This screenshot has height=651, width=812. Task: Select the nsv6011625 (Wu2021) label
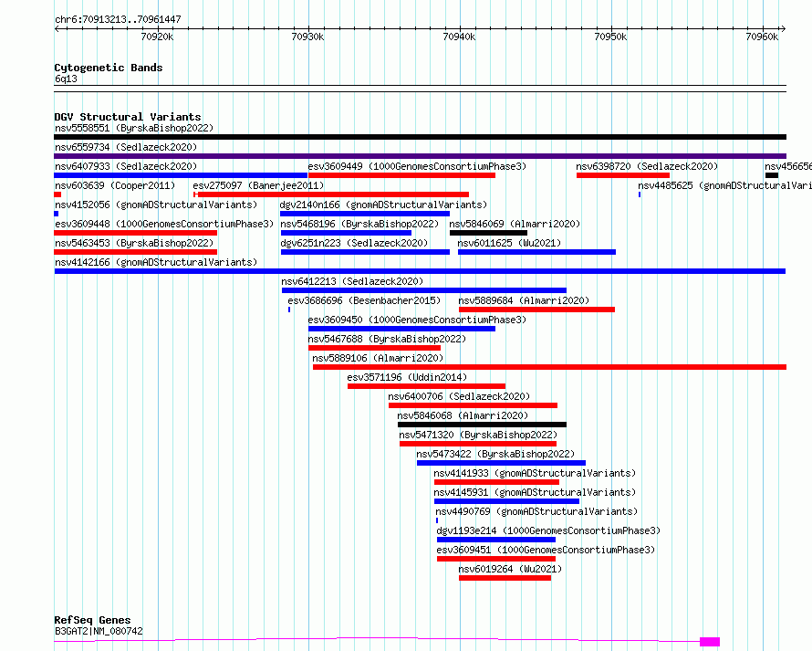[509, 243]
